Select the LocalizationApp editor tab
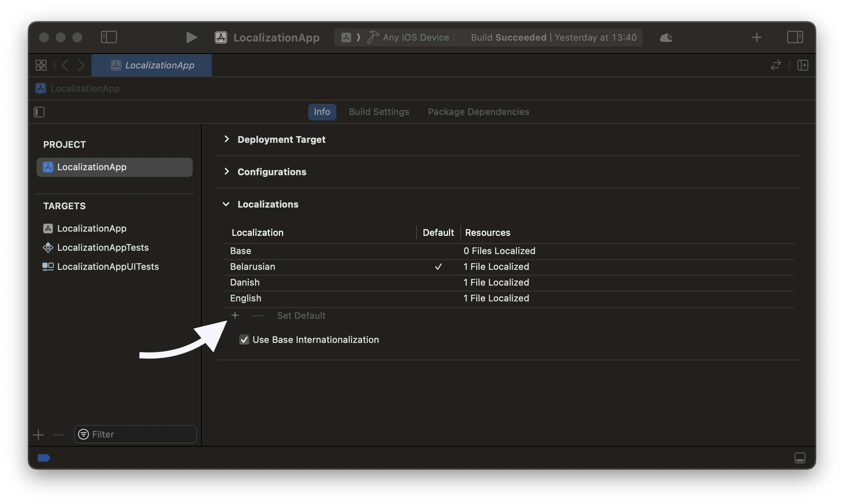Image resolution: width=844 pixels, height=504 pixels. click(152, 65)
